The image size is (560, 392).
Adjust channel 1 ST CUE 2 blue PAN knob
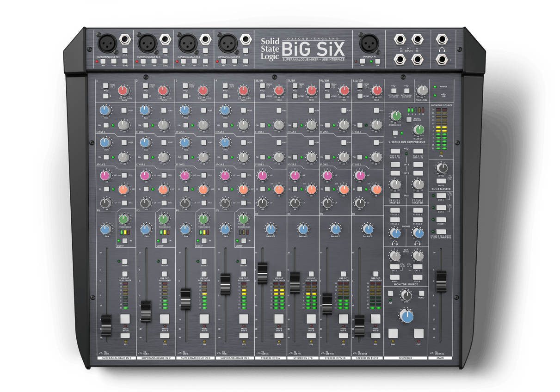[x=105, y=142]
